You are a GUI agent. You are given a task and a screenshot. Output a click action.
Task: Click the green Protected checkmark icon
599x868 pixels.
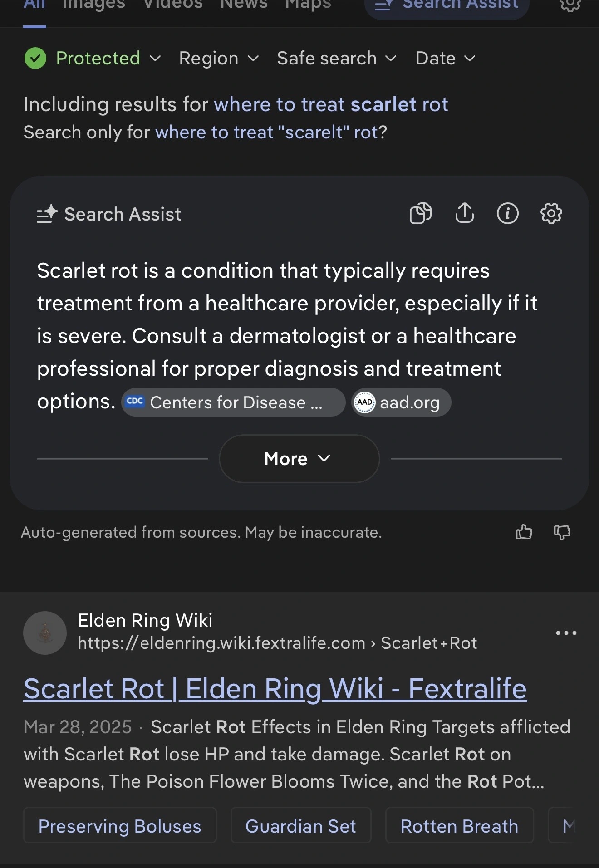(35, 58)
